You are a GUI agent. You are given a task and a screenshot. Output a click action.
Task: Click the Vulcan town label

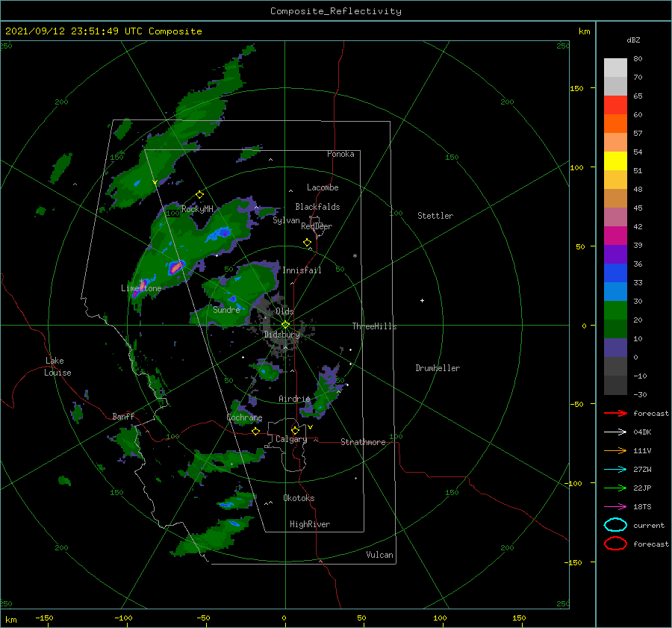[380, 555]
